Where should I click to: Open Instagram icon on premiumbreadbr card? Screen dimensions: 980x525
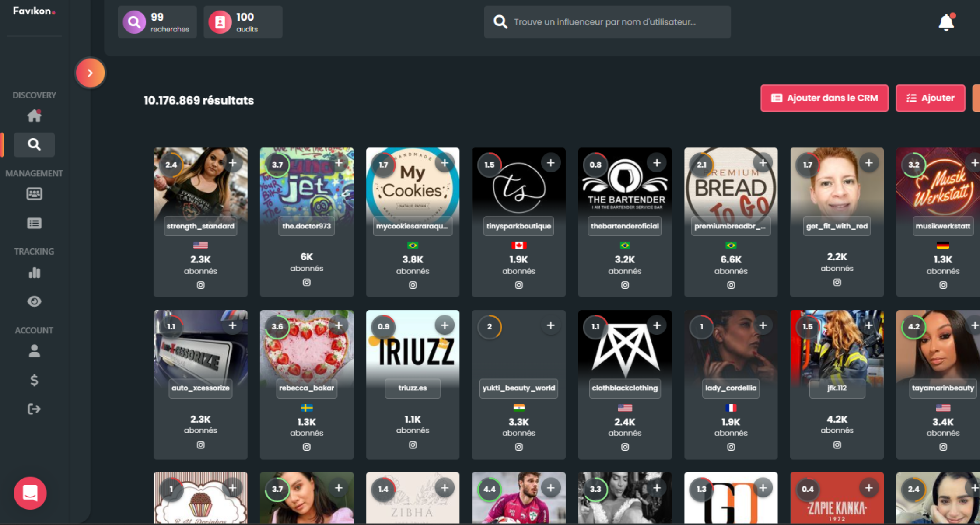[x=731, y=285]
